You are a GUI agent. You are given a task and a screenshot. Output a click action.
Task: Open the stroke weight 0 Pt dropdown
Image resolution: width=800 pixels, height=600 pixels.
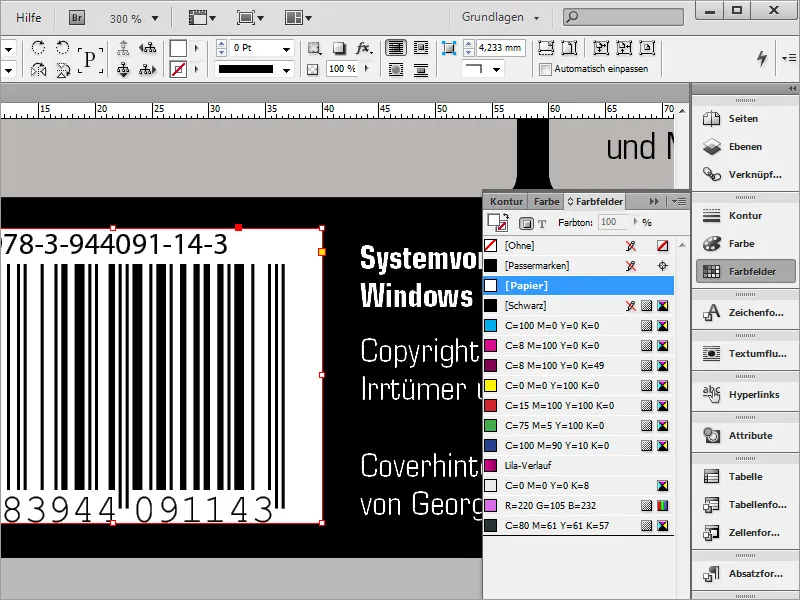point(286,49)
